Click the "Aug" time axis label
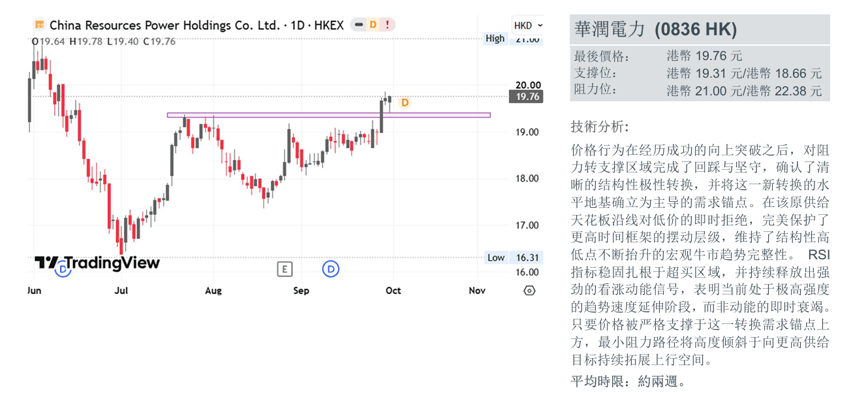The image size is (868, 405). coord(213,291)
